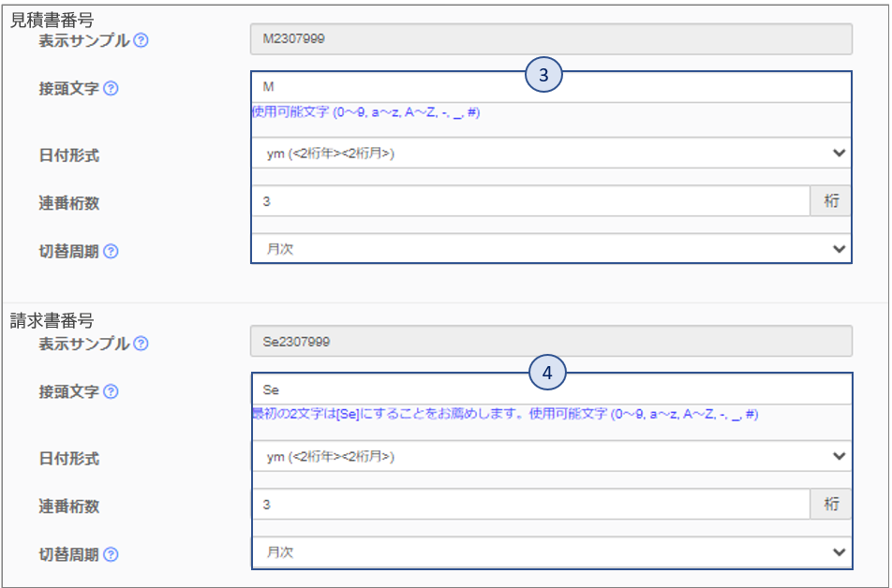Focus 見積書番号 接頭文字 field containing M
This screenshot has height=588, width=892.
click(551, 87)
